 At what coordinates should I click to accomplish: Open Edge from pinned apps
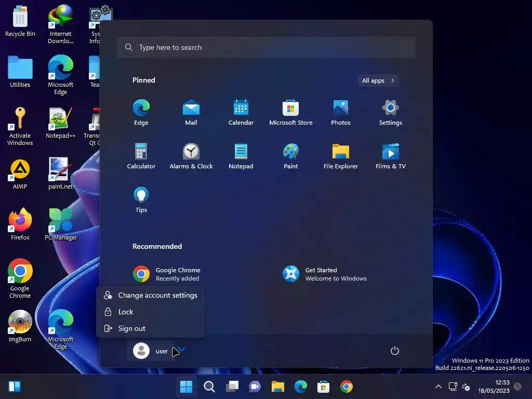[141, 113]
